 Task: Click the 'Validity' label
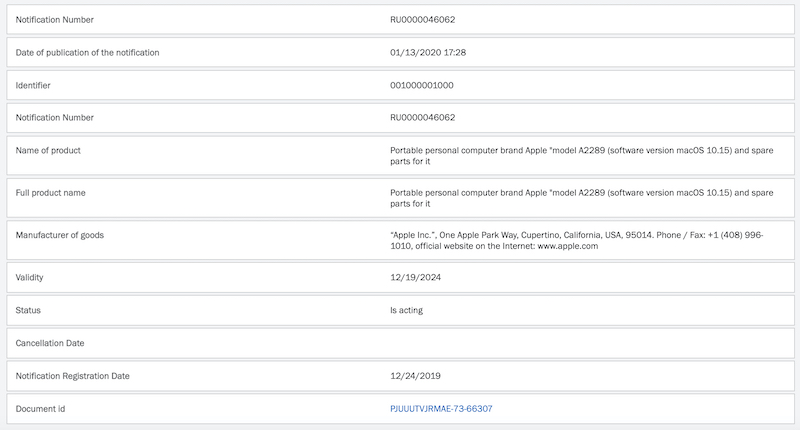pyautogui.click(x=29, y=277)
